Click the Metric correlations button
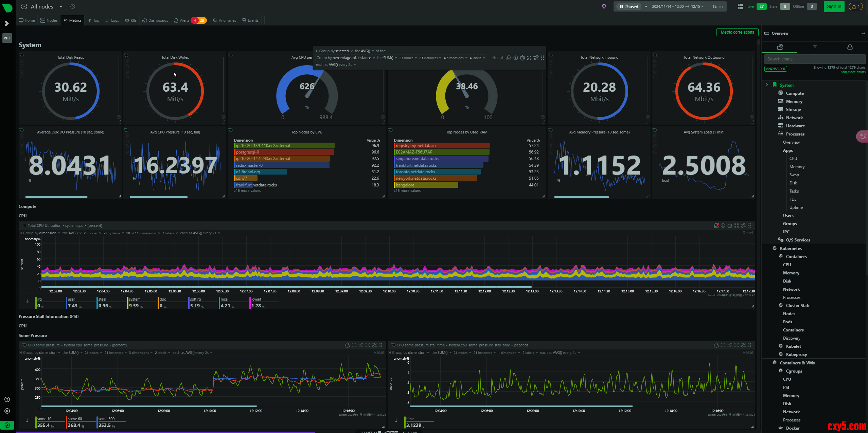 (x=737, y=32)
